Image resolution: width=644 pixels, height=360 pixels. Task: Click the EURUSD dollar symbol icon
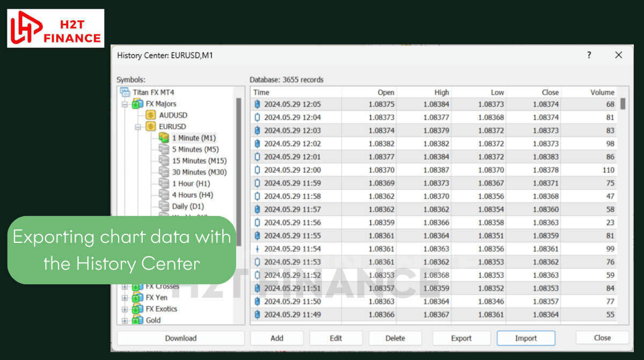click(151, 127)
